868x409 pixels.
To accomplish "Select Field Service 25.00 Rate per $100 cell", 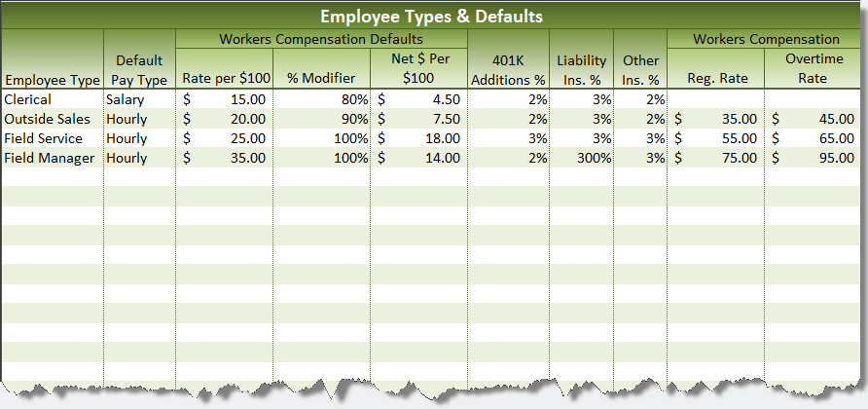I will 224,138.
